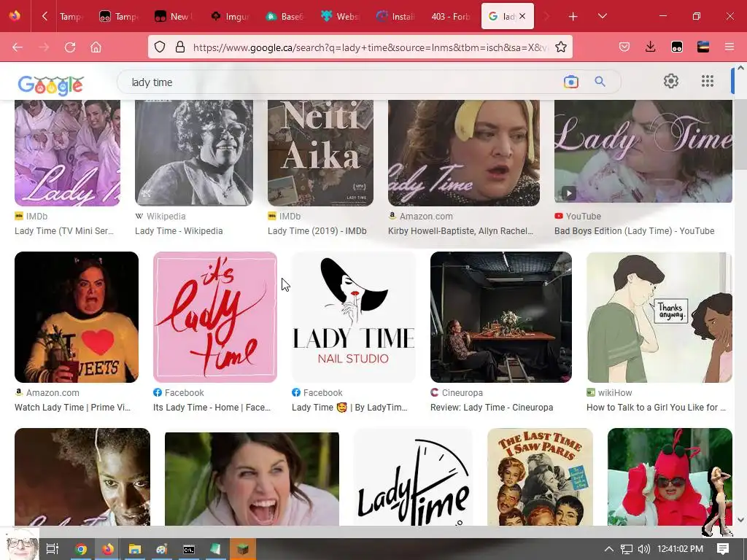747x560 pixels.
Task: Follow Kirby Howell-Baptiste Amazon link
Action: (x=461, y=231)
